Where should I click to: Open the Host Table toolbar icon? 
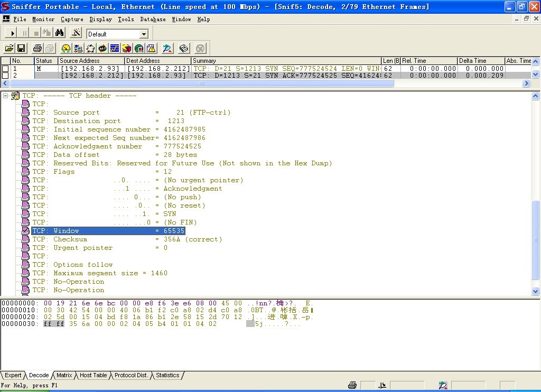point(78,48)
